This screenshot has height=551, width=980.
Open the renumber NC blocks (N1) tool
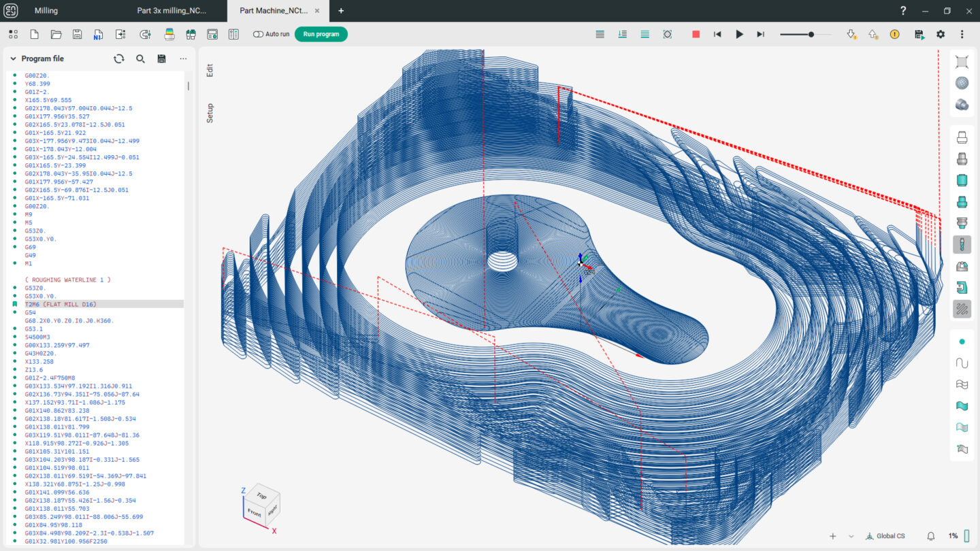click(97, 33)
